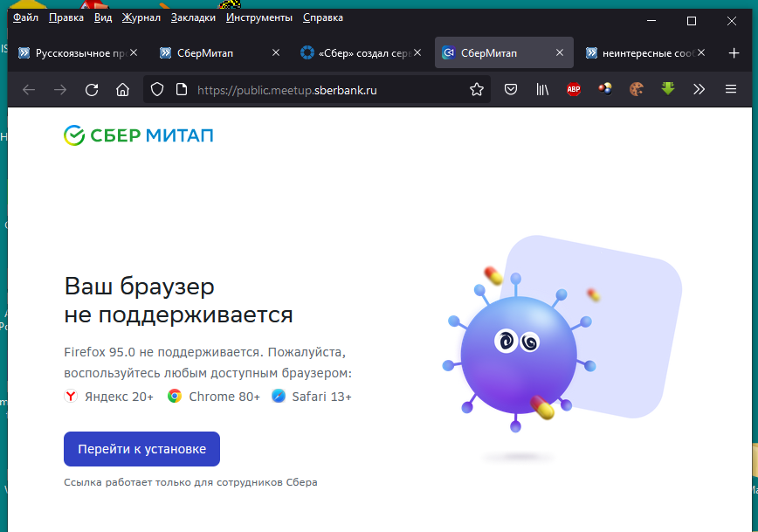Screen dimensions: 758x532
Task: Click the Adblock Plus extension icon
Action: [x=574, y=89]
